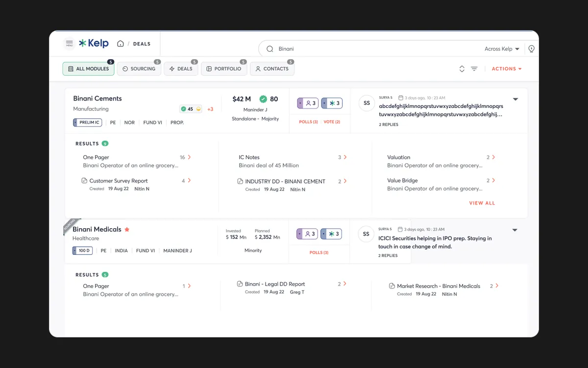Click Market Research - Binani Medicals document icon
The image size is (588, 368).
[x=392, y=286]
